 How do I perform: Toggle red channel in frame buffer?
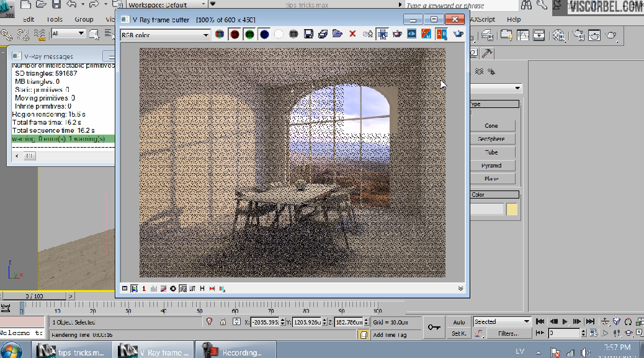pos(235,35)
